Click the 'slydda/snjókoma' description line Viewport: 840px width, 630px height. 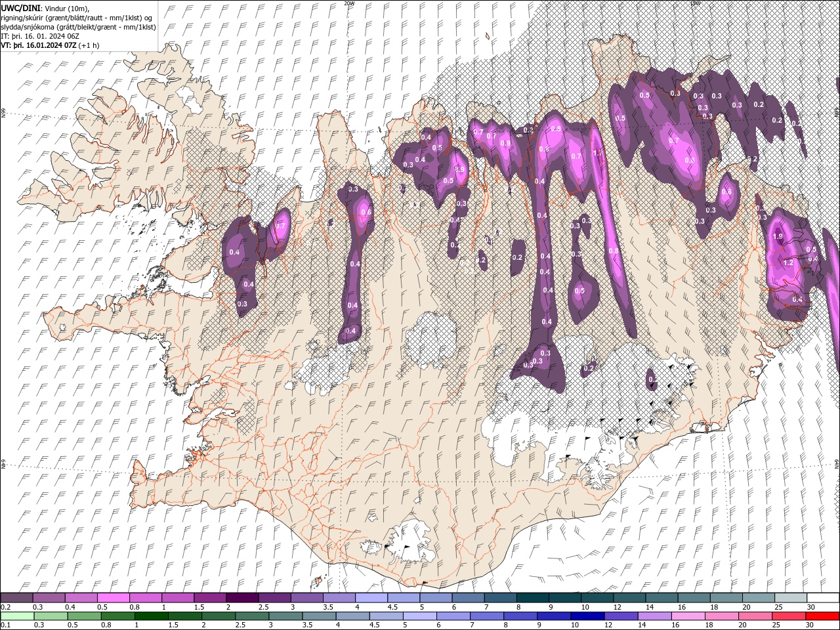click(x=79, y=26)
